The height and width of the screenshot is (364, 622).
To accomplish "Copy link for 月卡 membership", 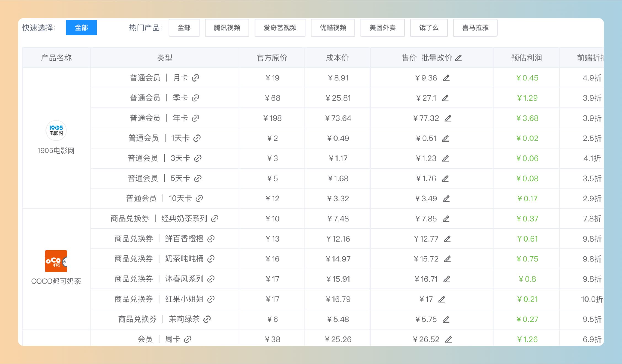I will pos(196,78).
